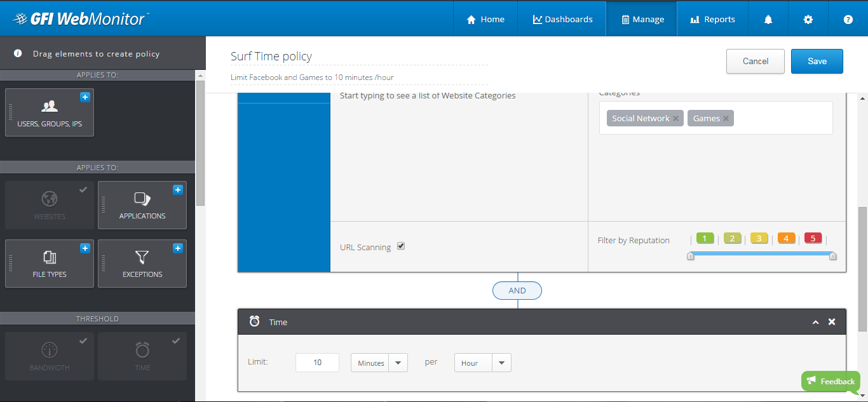
Task: Click the AND connector button
Action: [517, 290]
